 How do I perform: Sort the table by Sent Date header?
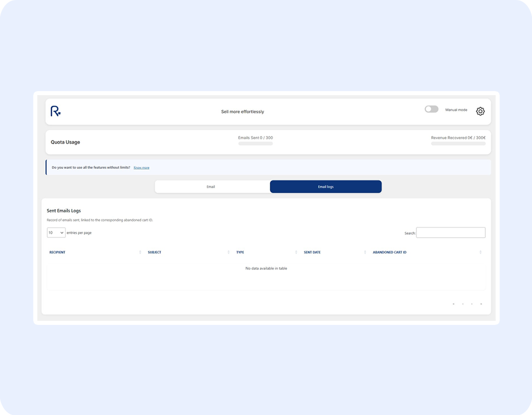coord(312,252)
